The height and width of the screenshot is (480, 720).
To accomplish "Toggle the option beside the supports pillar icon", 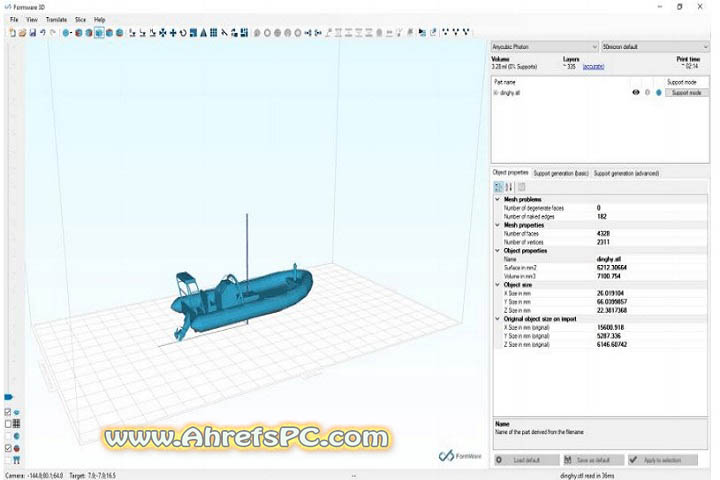I will click(x=8, y=460).
